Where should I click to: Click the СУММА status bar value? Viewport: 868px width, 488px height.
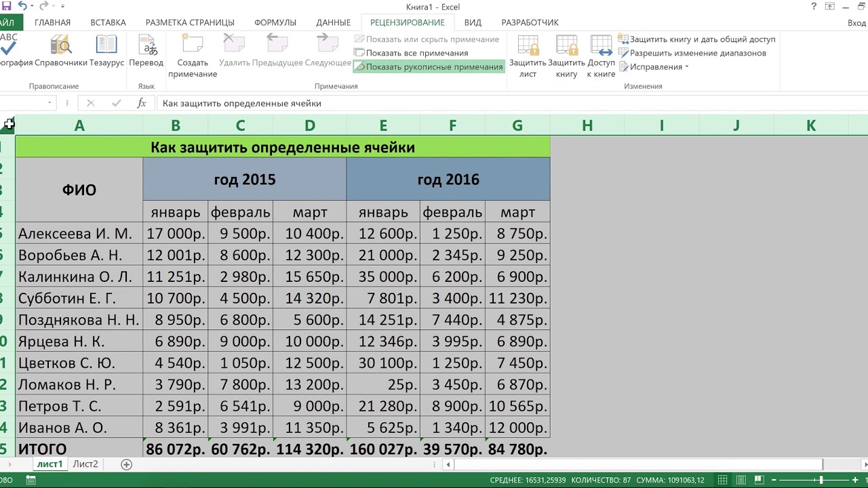click(671, 480)
